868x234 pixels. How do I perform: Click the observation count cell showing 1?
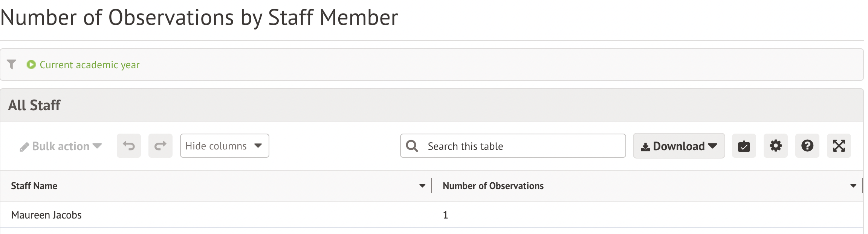(x=445, y=215)
